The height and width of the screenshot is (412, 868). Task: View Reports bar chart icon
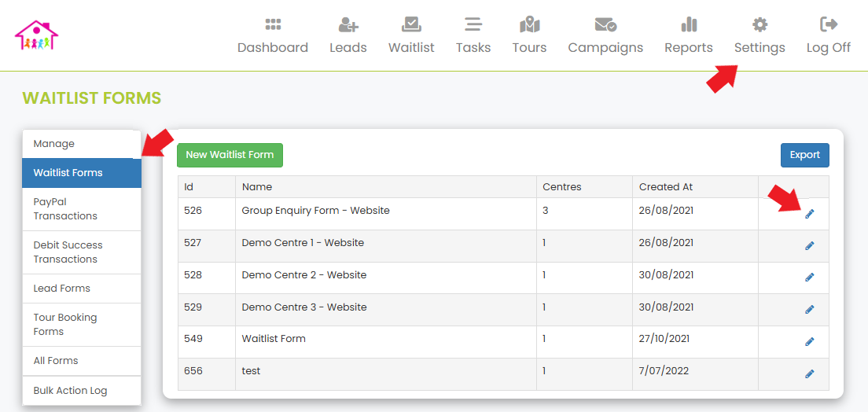(x=689, y=24)
